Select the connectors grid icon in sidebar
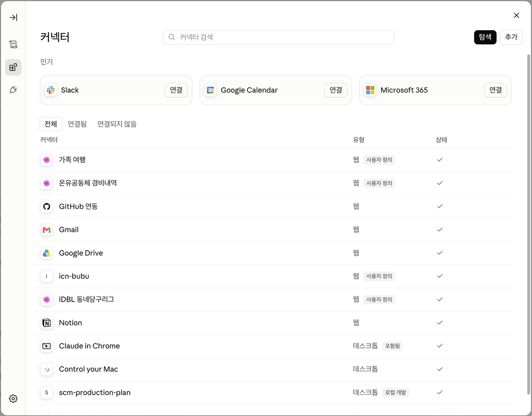The height and width of the screenshot is (416, 532). pos(13,67)
